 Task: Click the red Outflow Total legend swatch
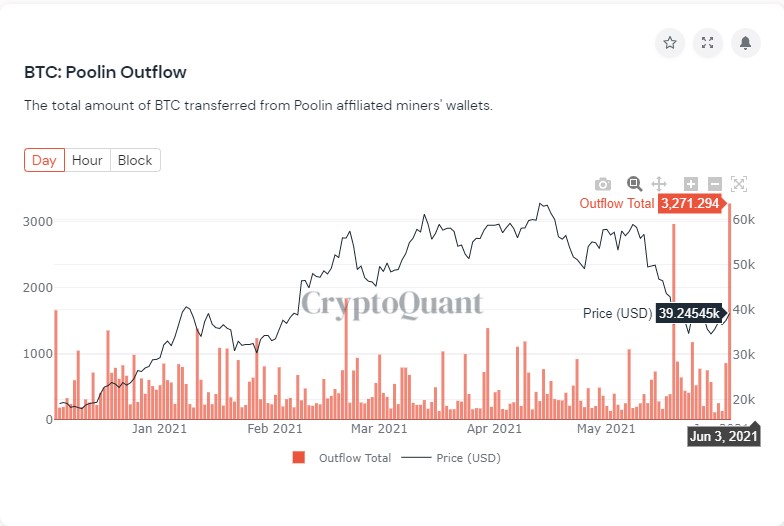coord(298,458)
